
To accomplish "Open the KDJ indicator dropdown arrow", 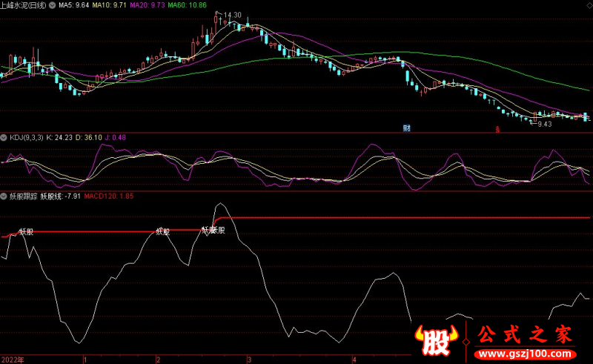I will point(4,138).
